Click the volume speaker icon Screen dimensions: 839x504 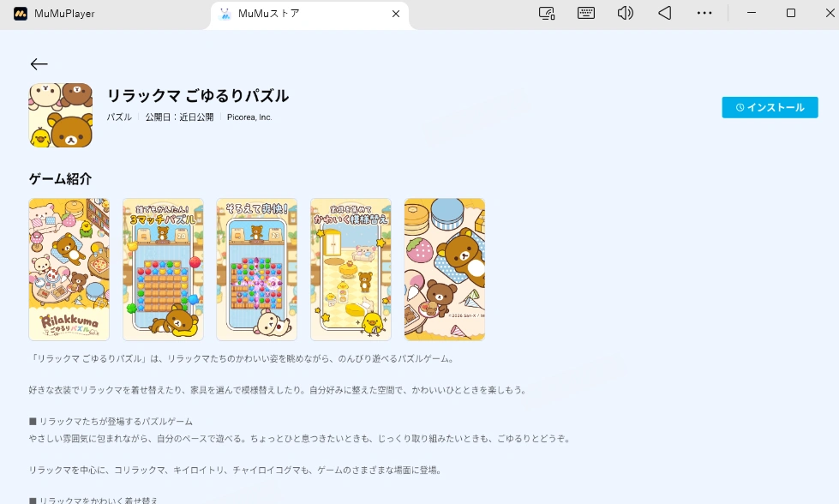(x=625, y=13)
